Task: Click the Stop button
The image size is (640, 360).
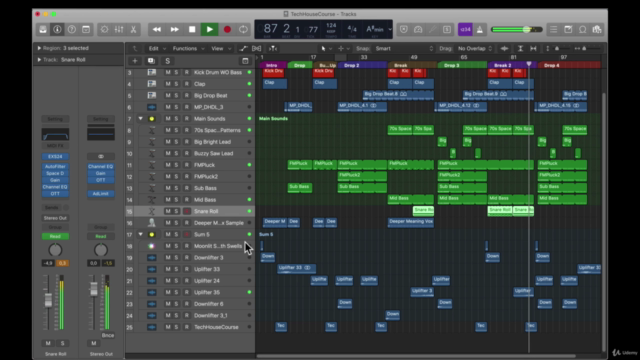Action: coord(192,29)
